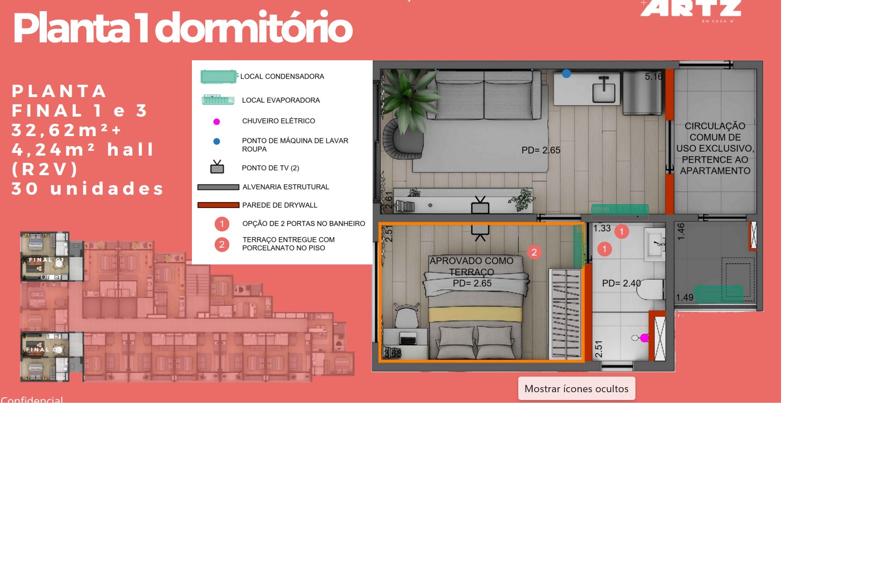Click the TV icon on the living room rack

[x=480, y=205]
